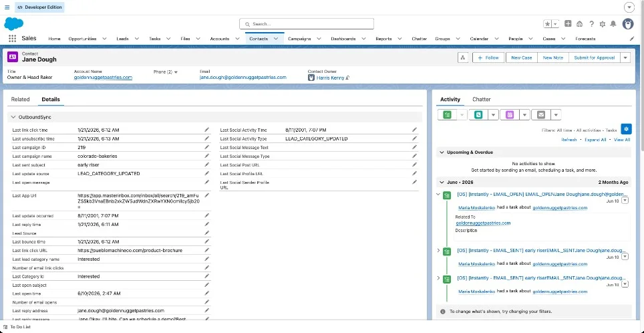
Task: Click the Salesforce cloud logo
Action: [x=14, y=24]
